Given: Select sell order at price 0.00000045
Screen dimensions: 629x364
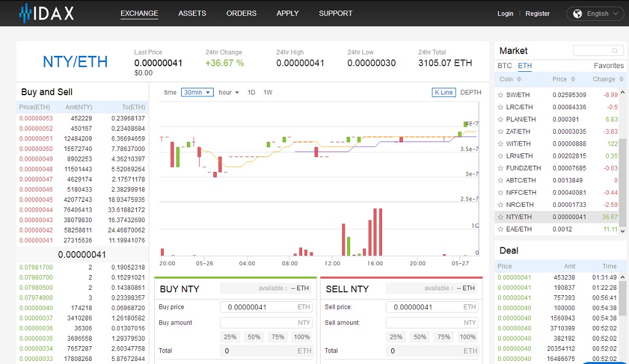Looking at the screenshot, I should click(82, 199).
